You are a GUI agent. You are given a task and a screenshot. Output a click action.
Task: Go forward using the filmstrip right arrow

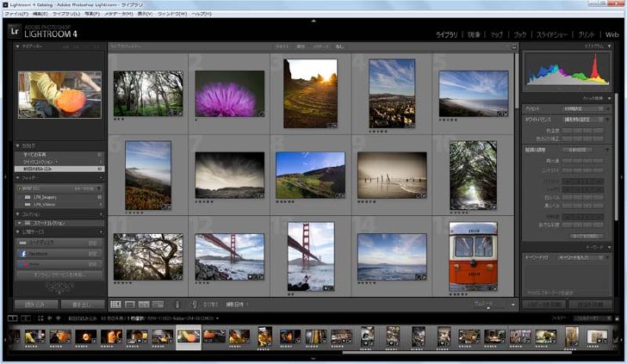58,318
